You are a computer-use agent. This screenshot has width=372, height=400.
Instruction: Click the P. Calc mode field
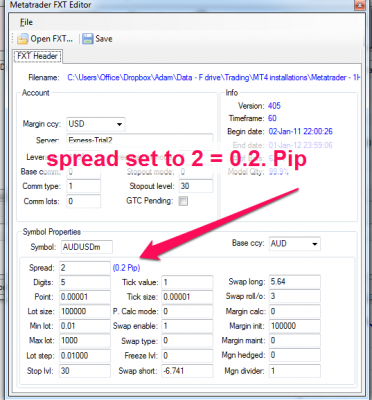click(x=187, y=311)
